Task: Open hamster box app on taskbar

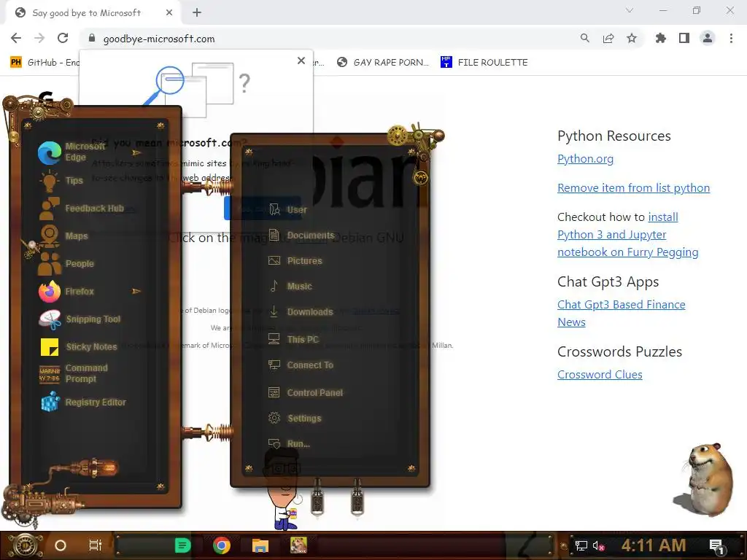Action: coord(298,545)
